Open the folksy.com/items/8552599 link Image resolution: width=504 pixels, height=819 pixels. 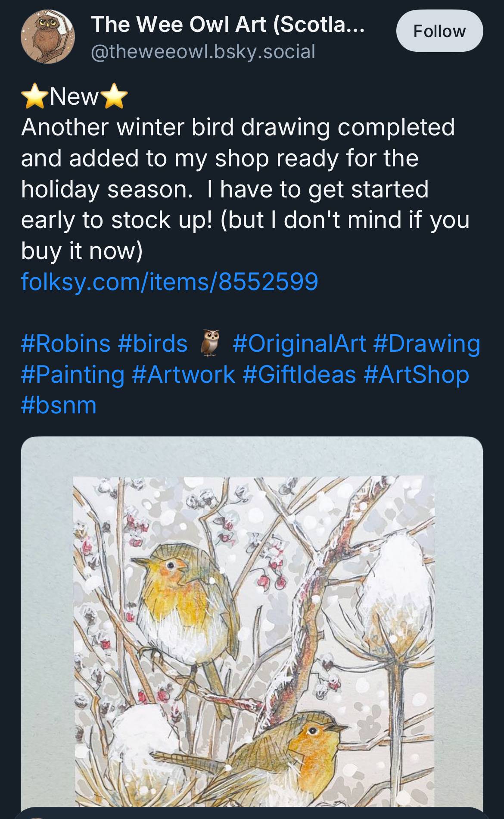pyautogui.click(x=169, y=281)
